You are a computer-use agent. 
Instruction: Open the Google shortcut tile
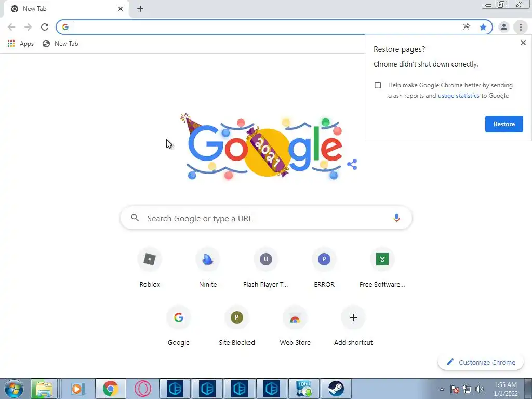[x=179, y=326]
